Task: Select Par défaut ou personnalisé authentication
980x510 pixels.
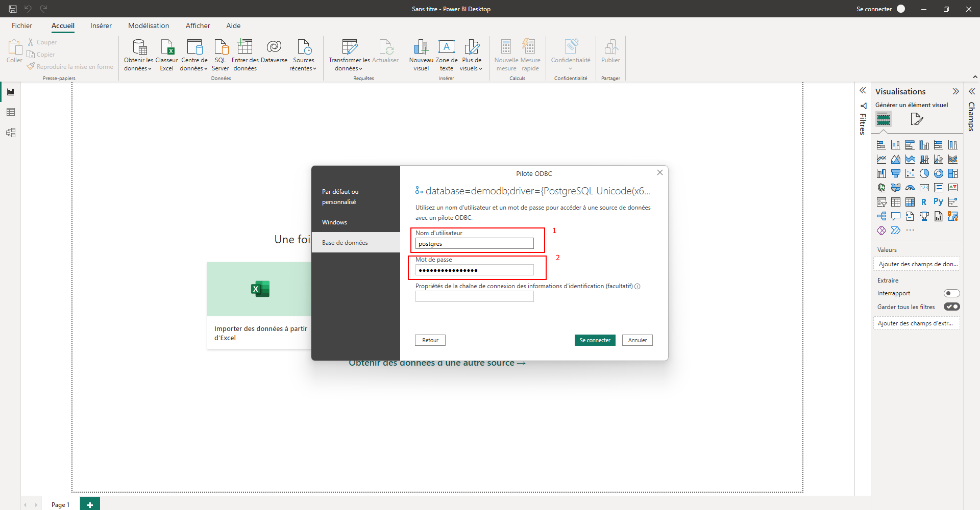Action: pos(356,197)
